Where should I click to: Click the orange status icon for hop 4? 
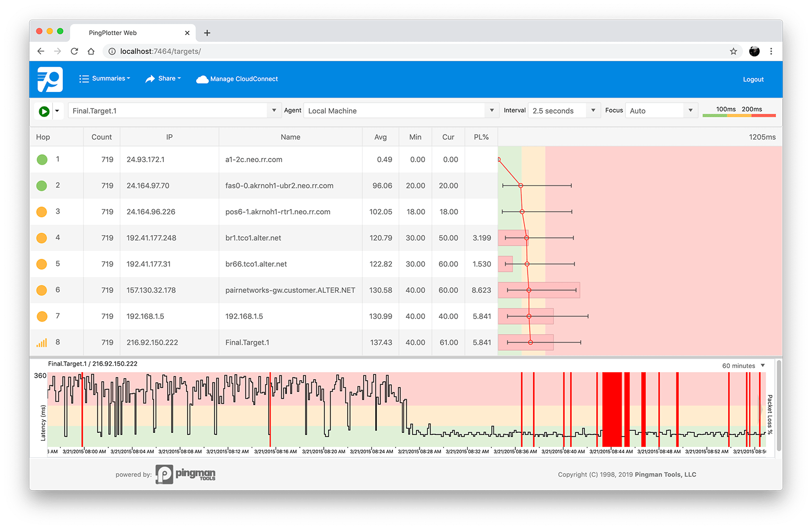pyautogui.click(x=42, y=238)
